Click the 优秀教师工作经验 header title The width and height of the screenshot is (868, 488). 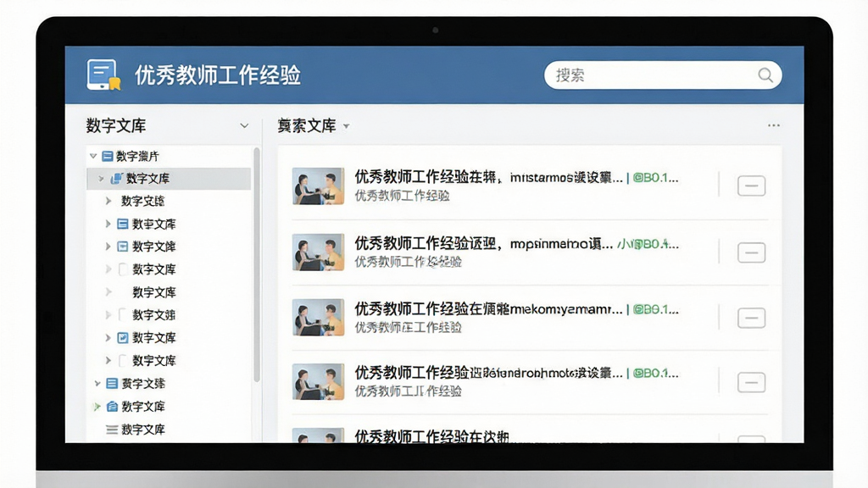tap(218, 75)
